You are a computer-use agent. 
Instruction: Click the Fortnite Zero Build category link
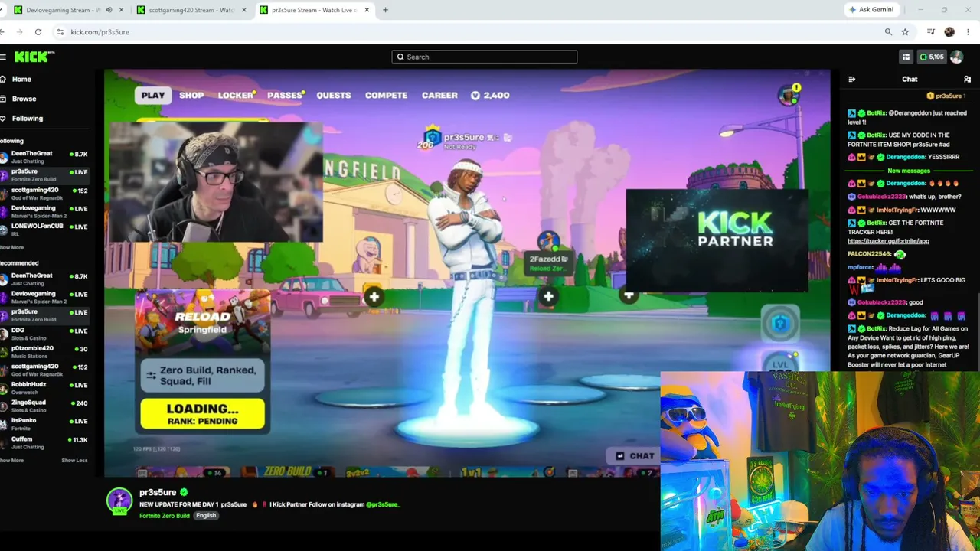point(164,516)
